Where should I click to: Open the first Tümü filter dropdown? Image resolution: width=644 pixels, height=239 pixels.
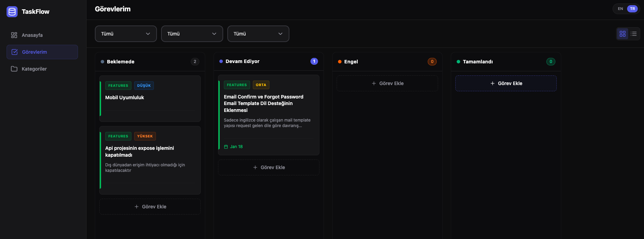(126, 34)
